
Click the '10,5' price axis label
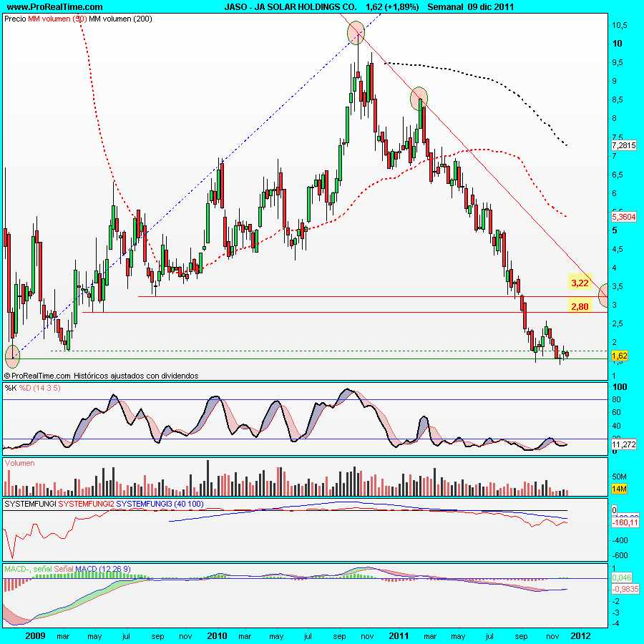point(620,26)
